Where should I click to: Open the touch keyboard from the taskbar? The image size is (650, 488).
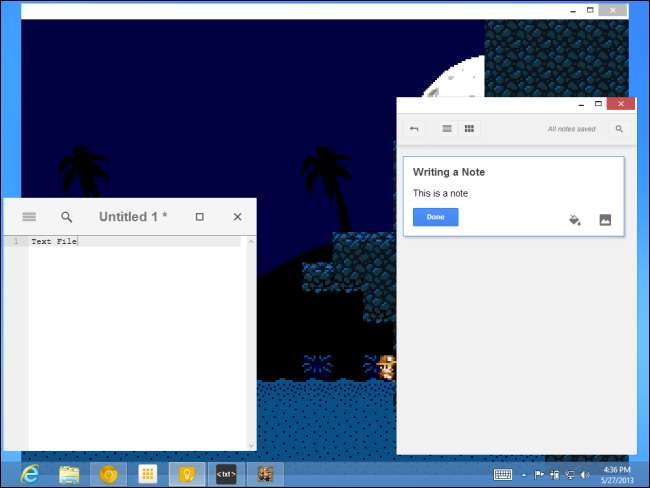tap(504, 474)
